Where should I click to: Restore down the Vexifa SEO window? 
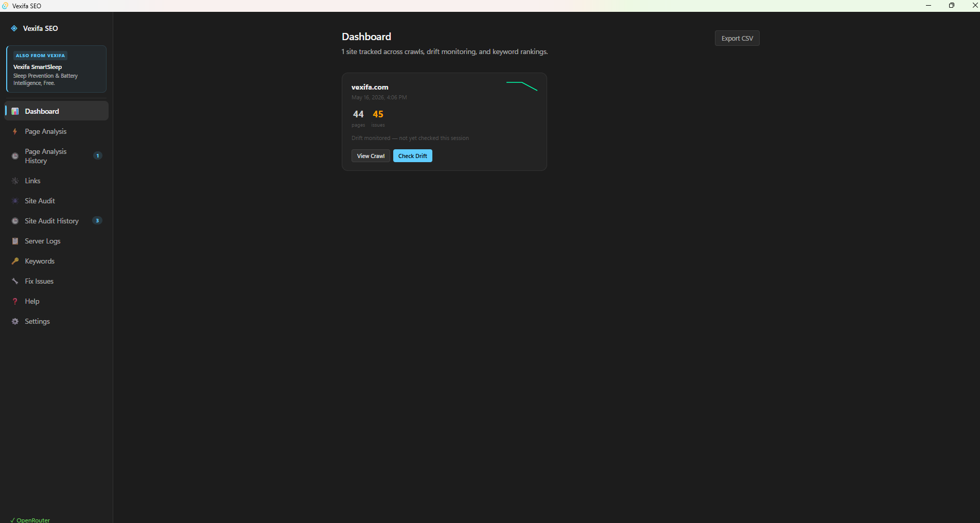[x=952, y=6]
